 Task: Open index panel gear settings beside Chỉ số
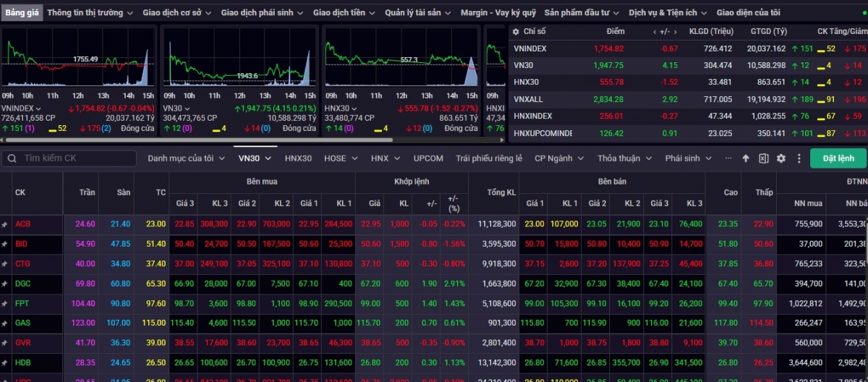point(515,32)
